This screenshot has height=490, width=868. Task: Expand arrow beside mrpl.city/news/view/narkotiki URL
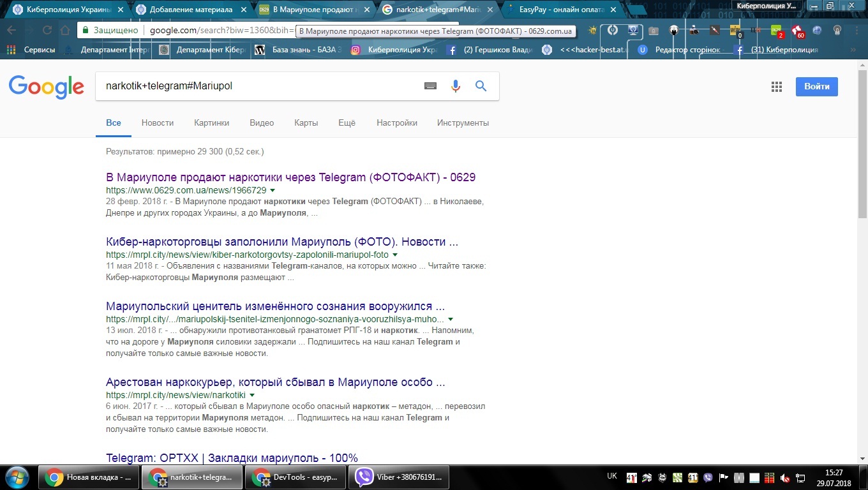pos(252,395)
